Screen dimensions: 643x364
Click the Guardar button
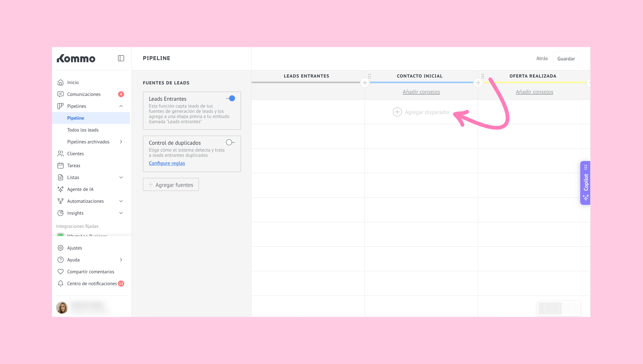(x=566, y=59)
